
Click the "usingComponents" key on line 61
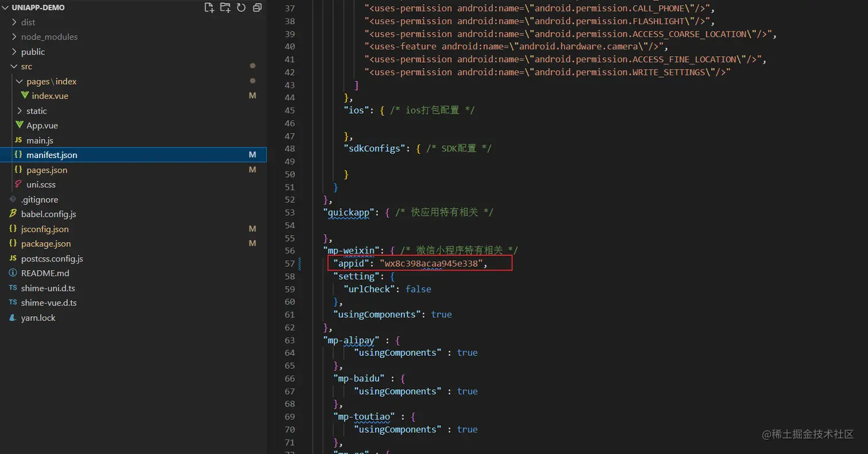click(377, 314)
